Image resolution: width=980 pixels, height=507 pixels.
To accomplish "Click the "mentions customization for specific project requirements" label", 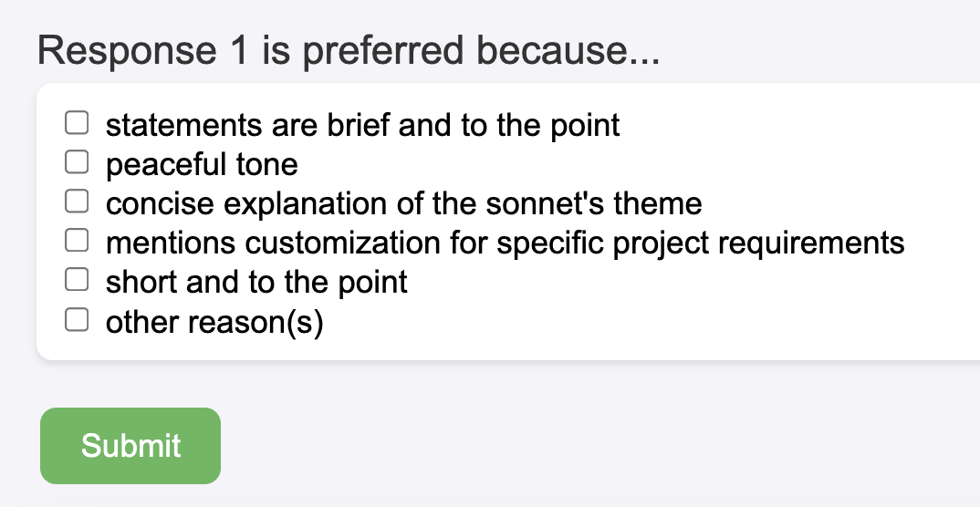I will (x=505, y=243).
